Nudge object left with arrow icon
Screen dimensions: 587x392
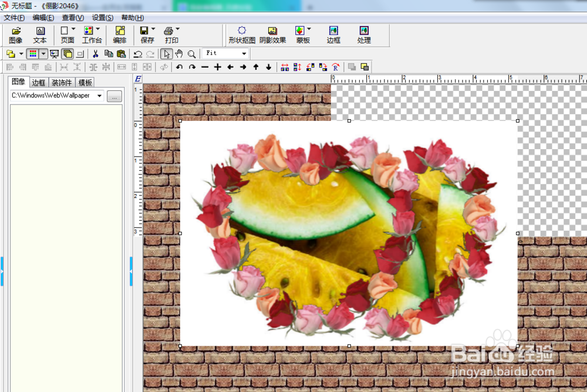click(230, 67)
